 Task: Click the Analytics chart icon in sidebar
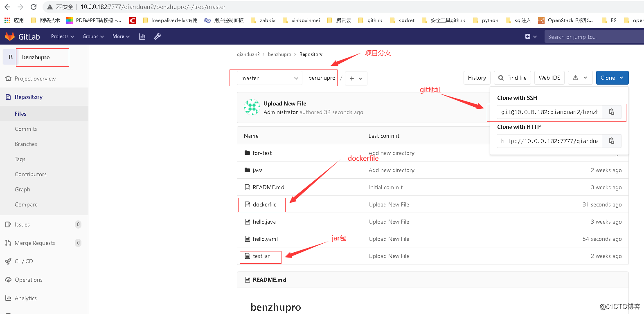point(8,298)
